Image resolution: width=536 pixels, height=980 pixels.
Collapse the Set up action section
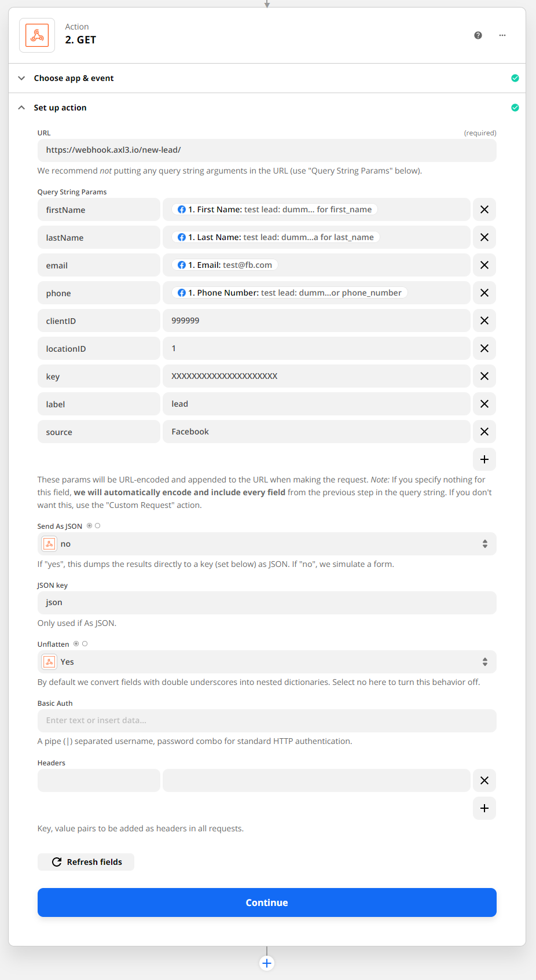[x=60, y=108]
